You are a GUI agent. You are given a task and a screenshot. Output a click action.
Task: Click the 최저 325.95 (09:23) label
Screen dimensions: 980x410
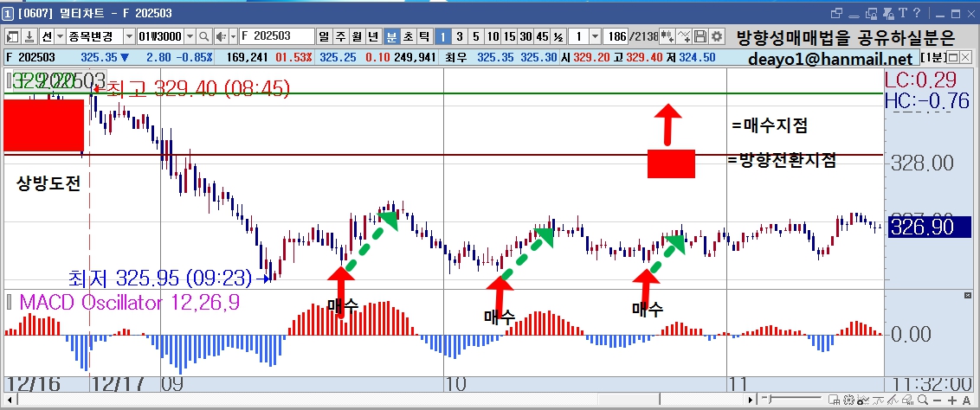tap(160, 277)
